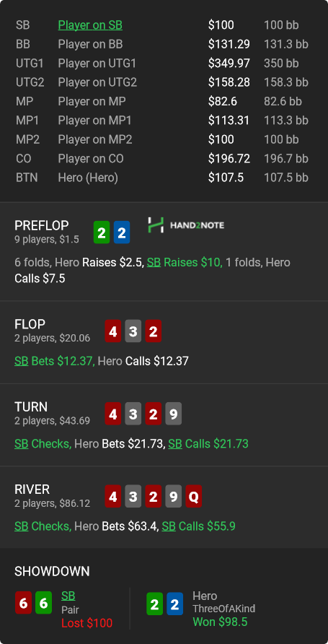Click the SB name in showdown
Screen dimensions: 328x644
click(68, 596)
